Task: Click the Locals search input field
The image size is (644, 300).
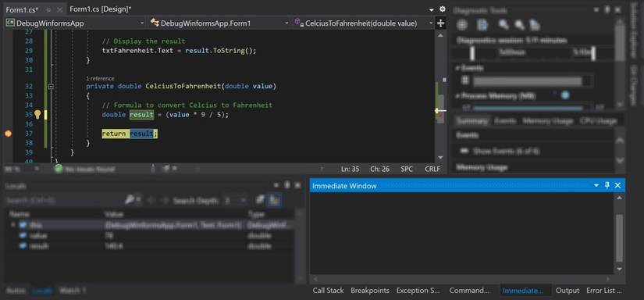Action: coord(64,201)
